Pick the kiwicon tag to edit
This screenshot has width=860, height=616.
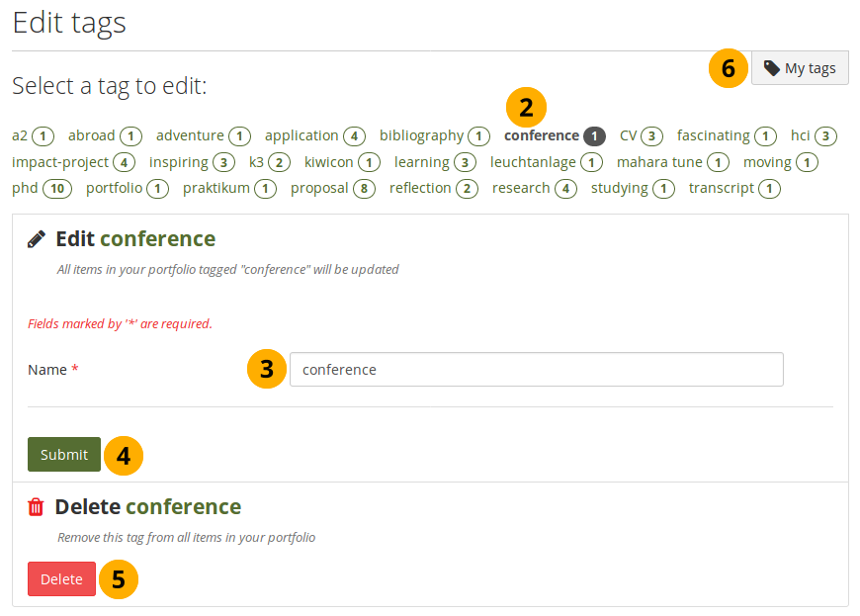pos(329,162)
